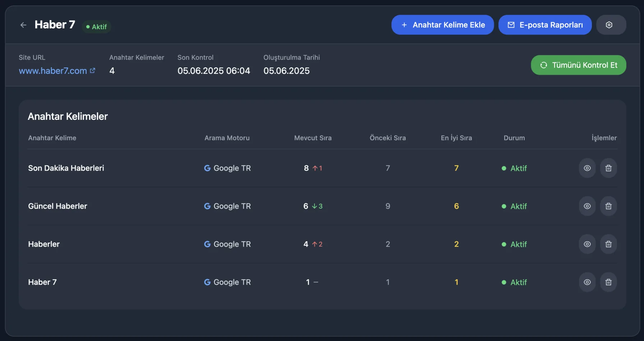This screenshot has height=341, width=644.
Task: Click Aktif status in Güncel Haberler row
Action: (x=514, y=206)
